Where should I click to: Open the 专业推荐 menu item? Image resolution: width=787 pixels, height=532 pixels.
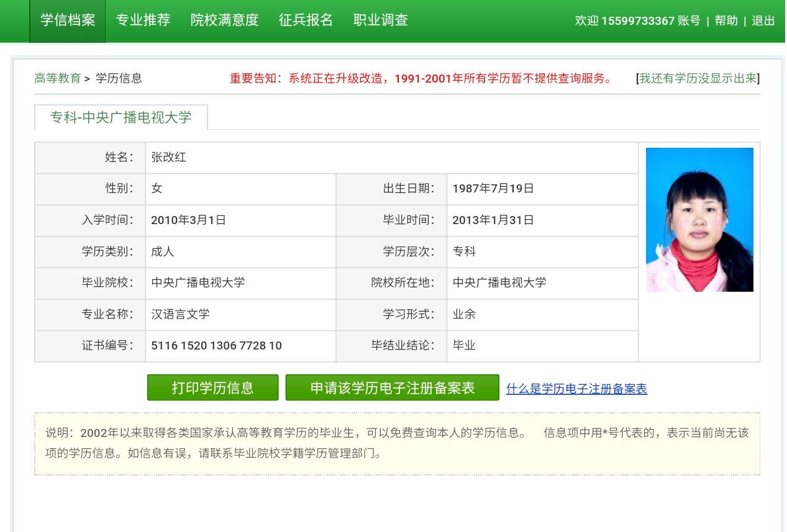coord(143,20)
